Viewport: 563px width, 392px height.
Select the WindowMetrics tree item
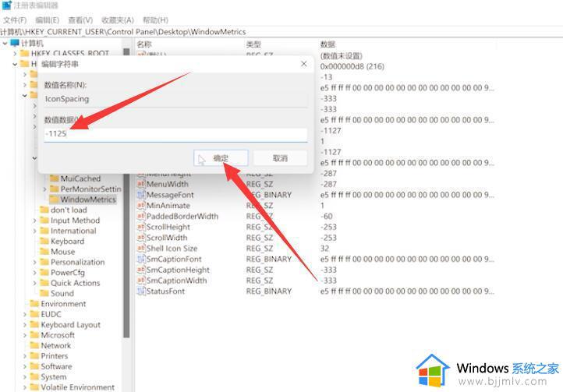pyautogui.click(x=88, y=200)
